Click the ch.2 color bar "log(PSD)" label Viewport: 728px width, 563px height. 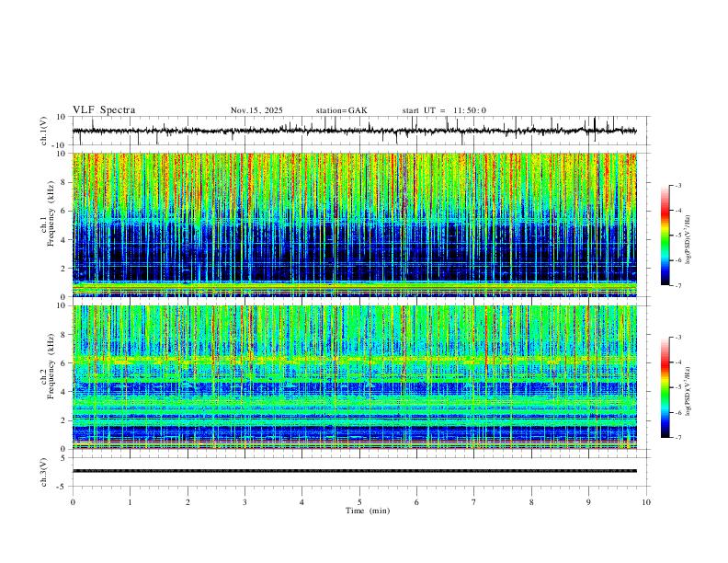[x=688, y=392]
